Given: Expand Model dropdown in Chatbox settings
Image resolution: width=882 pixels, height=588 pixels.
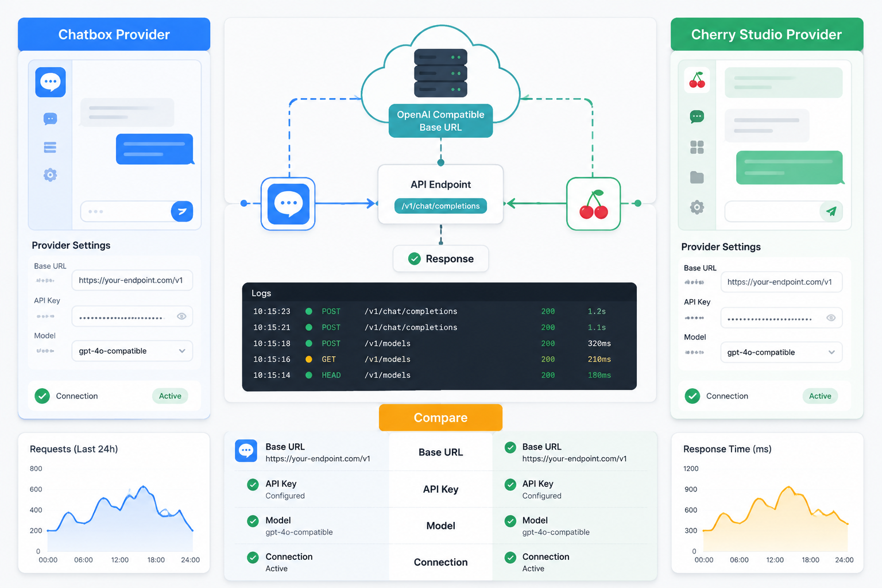Looking at the screenshot, I should click(132, 351).
